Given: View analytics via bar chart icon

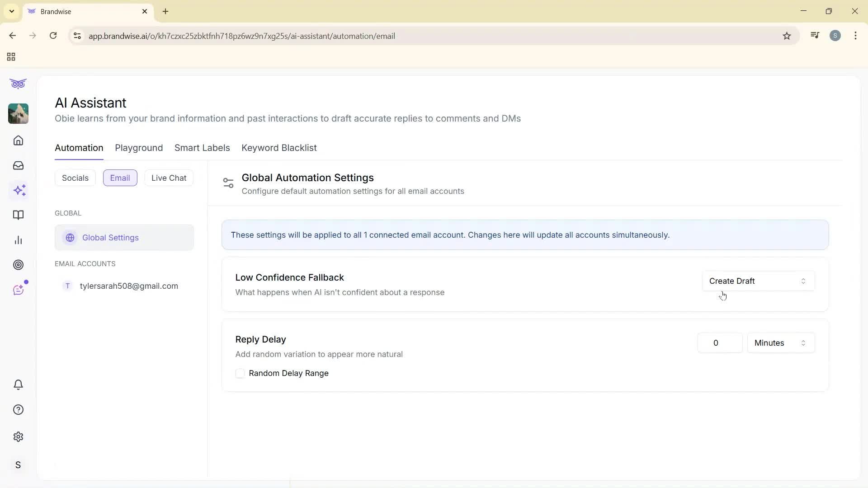Looking at the screenshot, I should tap(18, 240).
